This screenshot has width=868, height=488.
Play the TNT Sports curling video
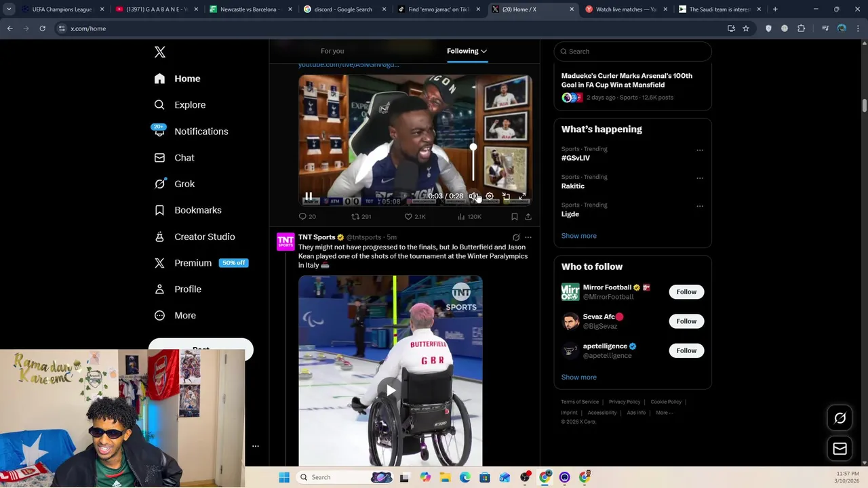pos(391,390)
